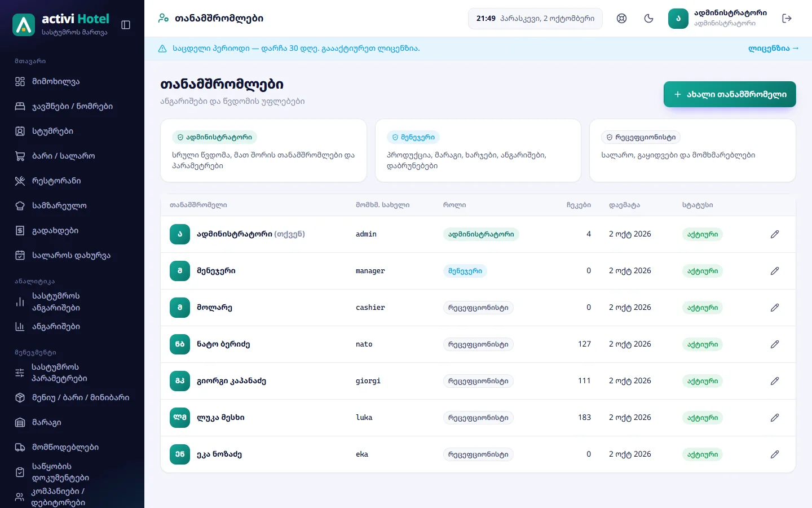The height and width of the screenshot is (508, 812).
Task: Toggle dark mode with the moon icon
Action: [649, 19]
